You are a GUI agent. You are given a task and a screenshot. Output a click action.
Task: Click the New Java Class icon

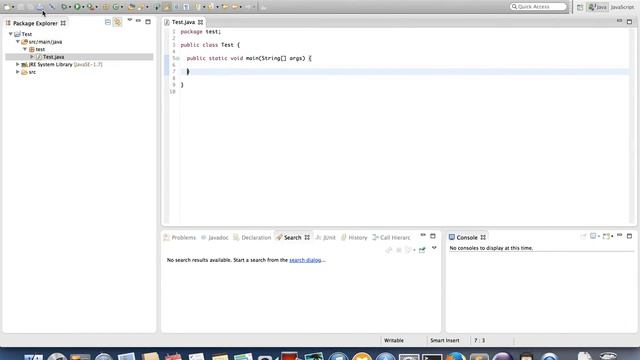pyautogui.click(x=116, y=7)
